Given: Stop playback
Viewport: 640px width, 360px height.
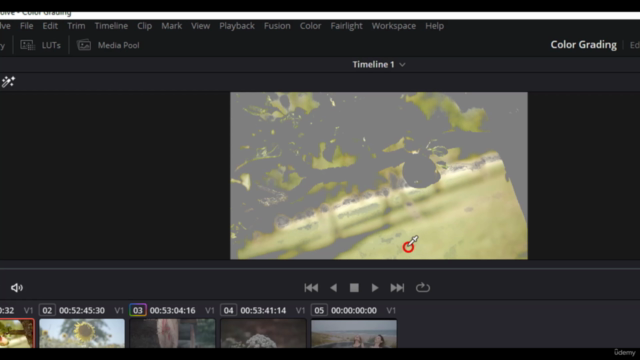Looking at the screenshot, I should (354, 288).
